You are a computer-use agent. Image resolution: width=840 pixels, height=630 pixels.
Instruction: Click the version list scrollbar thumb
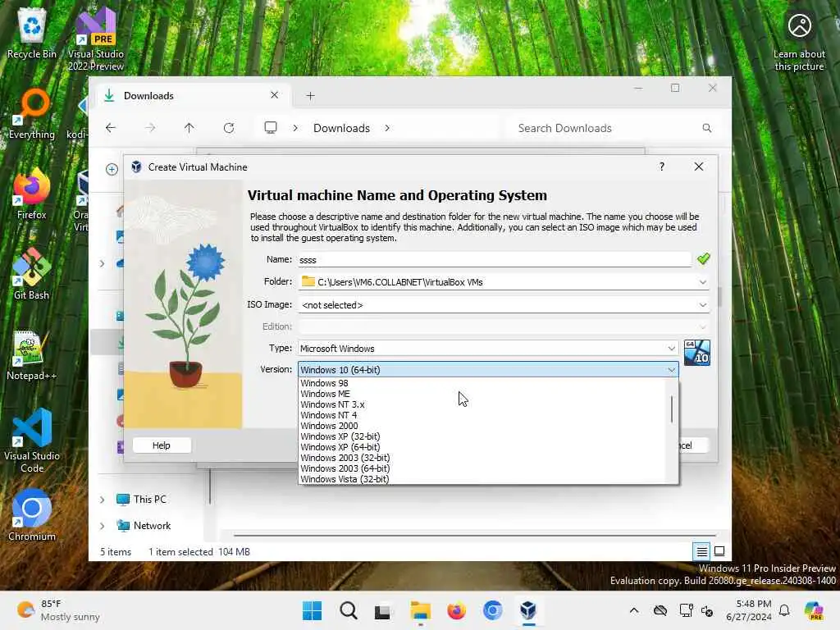(x=671, y=409)
